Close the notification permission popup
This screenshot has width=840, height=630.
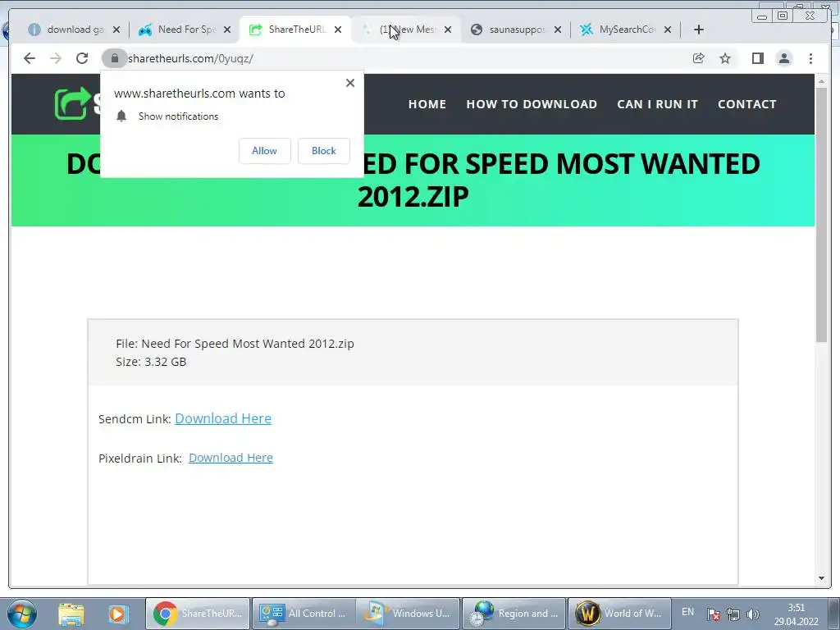(x=350, y=83)
